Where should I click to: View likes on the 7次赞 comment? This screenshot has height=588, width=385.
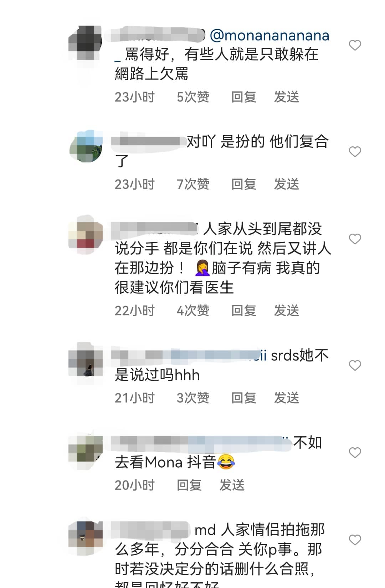pos(193,184)
